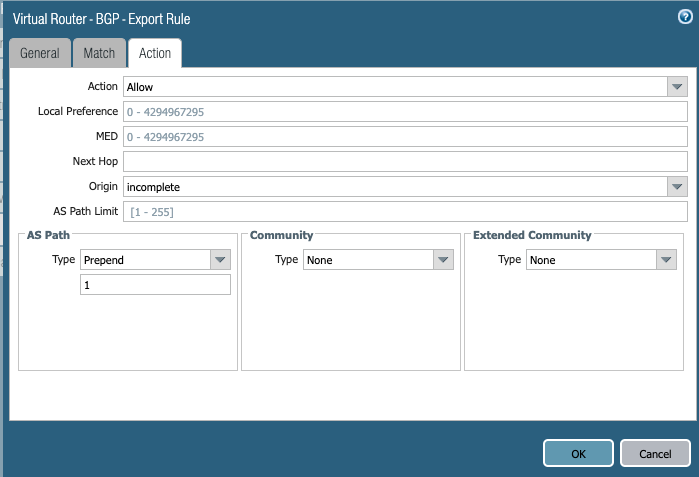This screenshot has height=477, width=699.
Task: Open the Match tab
Action: 99,54
